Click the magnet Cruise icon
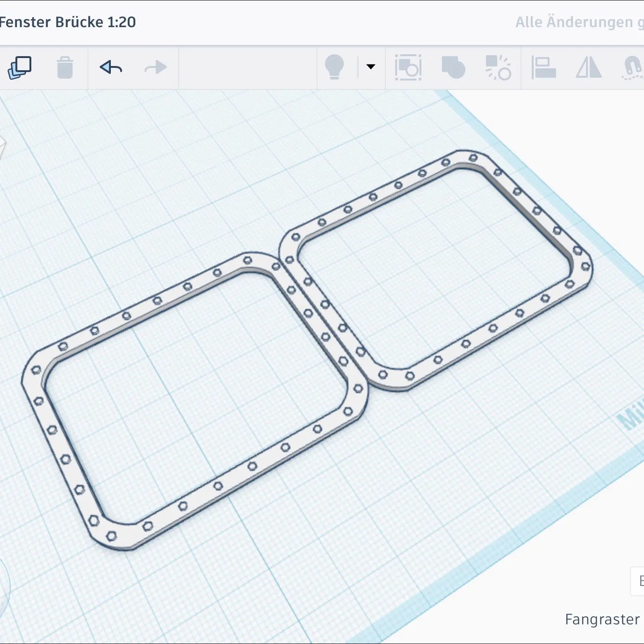Screen dimensions: 644x644 pos(632,67)
